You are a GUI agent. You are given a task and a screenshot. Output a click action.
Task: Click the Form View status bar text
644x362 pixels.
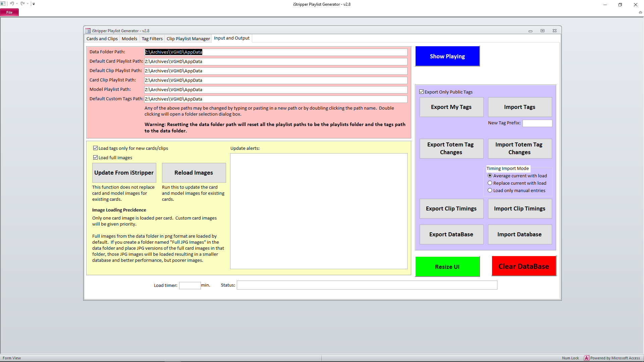pyautogui.click(x=12, y=358)
